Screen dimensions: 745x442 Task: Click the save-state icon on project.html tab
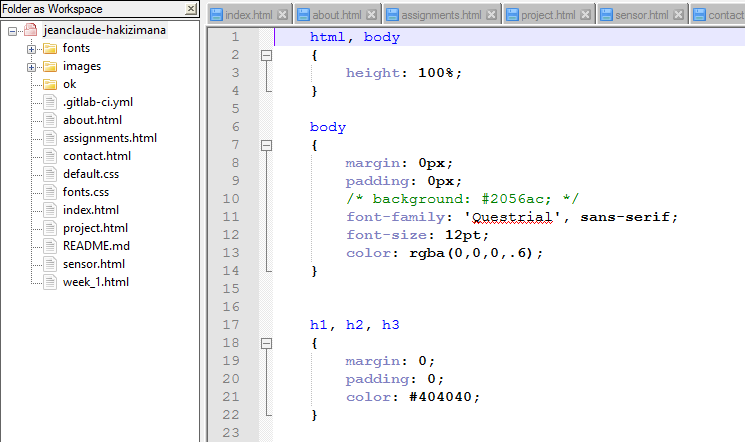tap(512, 15)
